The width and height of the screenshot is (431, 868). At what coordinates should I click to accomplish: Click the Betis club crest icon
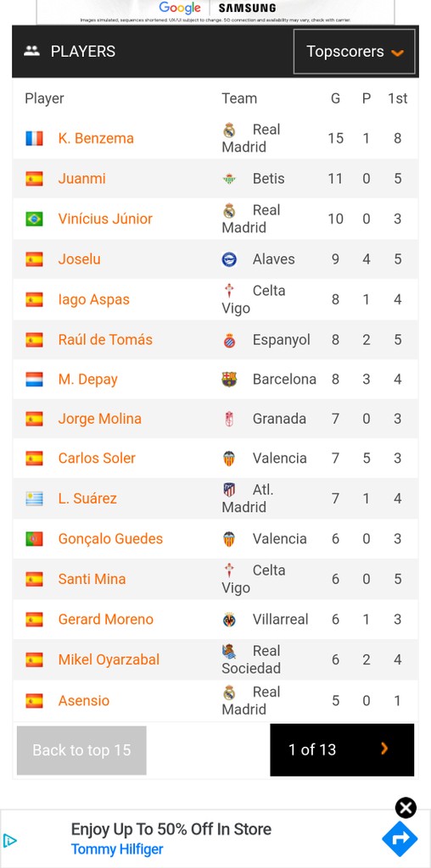tap(229, 179)
